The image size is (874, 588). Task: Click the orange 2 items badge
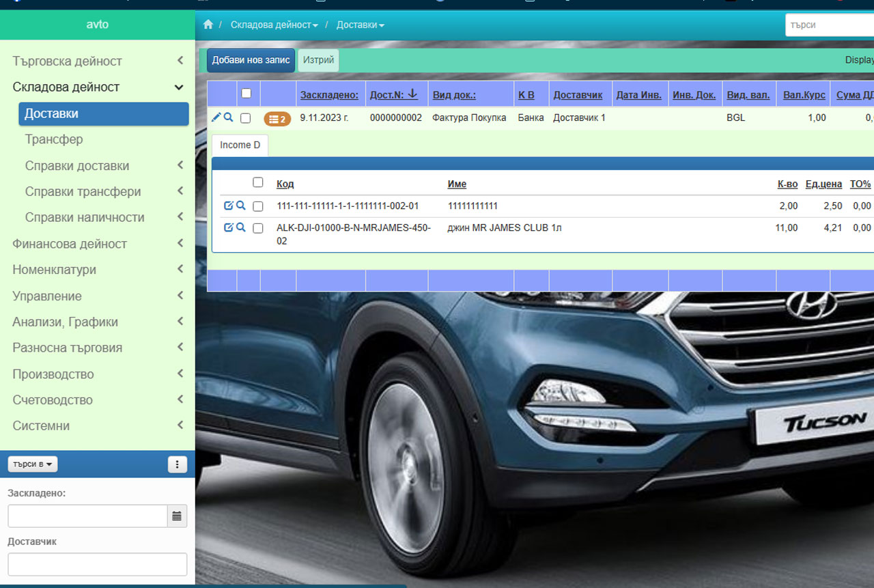point(277,119)
